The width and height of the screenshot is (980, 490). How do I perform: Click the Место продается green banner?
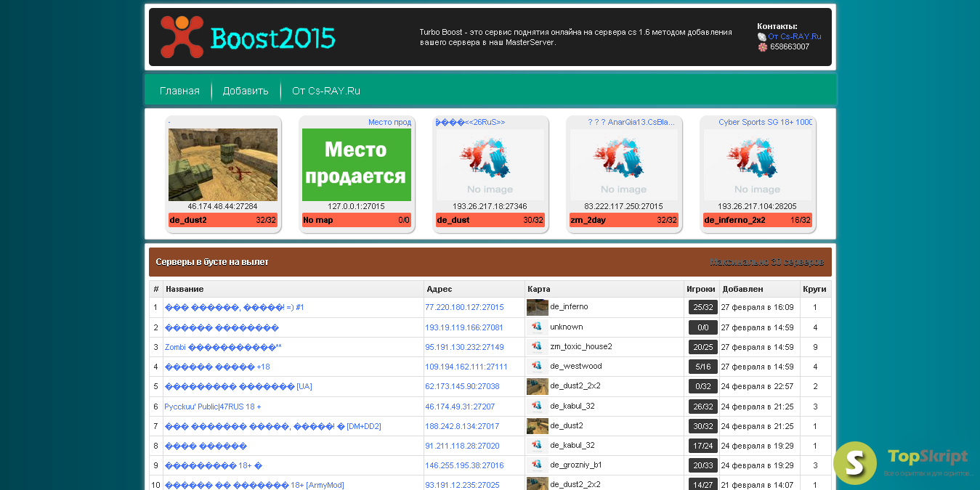tap(357, 165)
